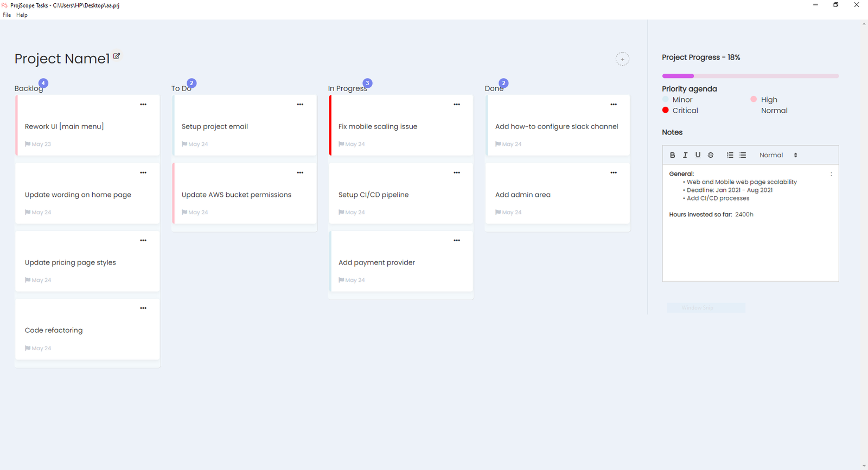
Task: Insert a bulleted list in Notes
Action: click(x=743, y=155)
